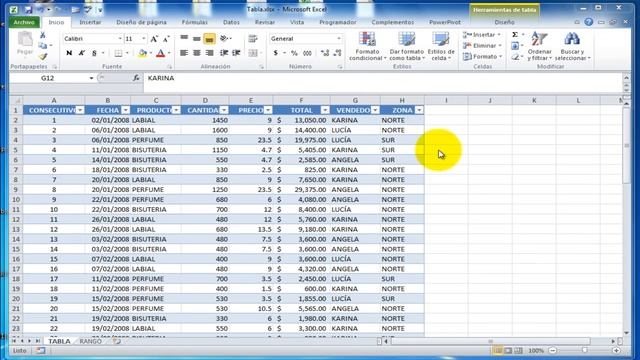
Task: Toggle italic (K) formatting
Action: coord(82,53)
